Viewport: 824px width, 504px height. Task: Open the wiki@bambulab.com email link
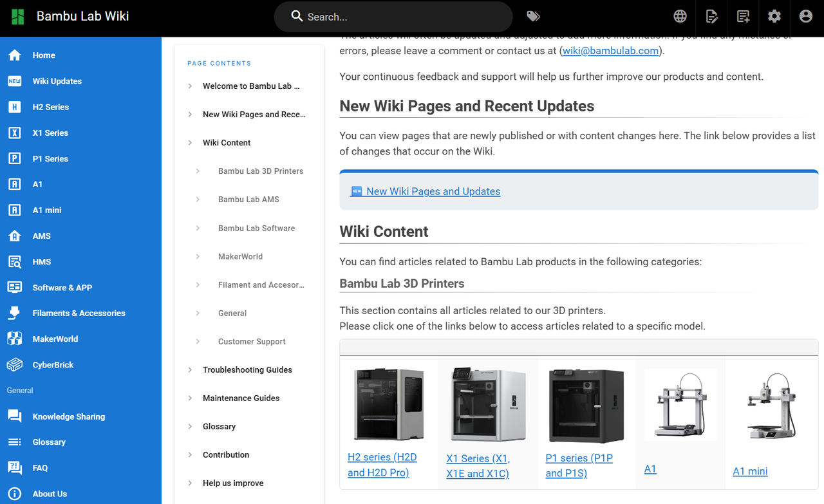click(611, 51)
